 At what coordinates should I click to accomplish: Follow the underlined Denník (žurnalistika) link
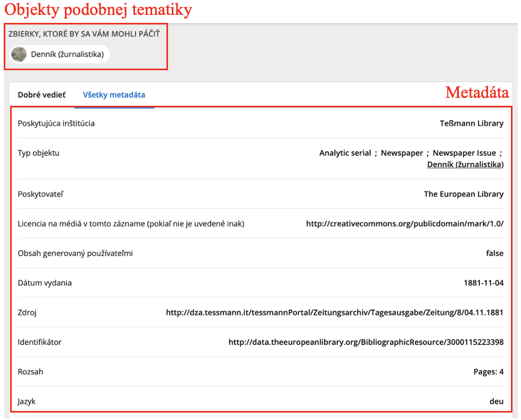point(465,164)
